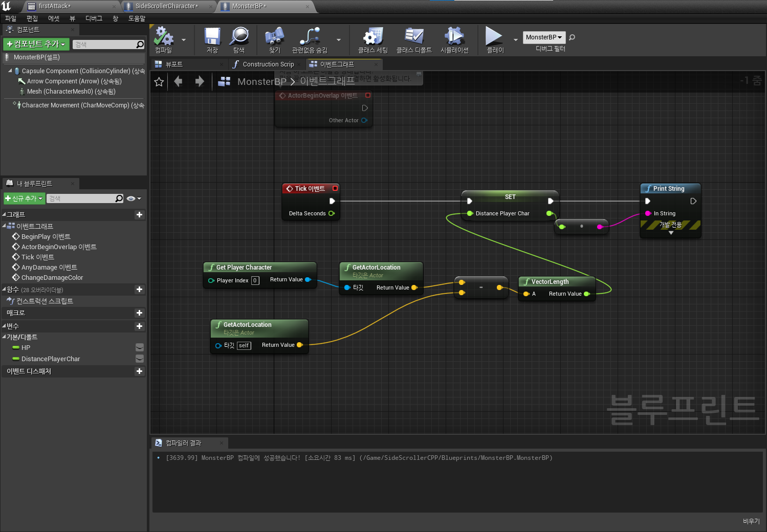
Task: Open the Add New (신규 추가) dropdown
Action: coord(24,198)
